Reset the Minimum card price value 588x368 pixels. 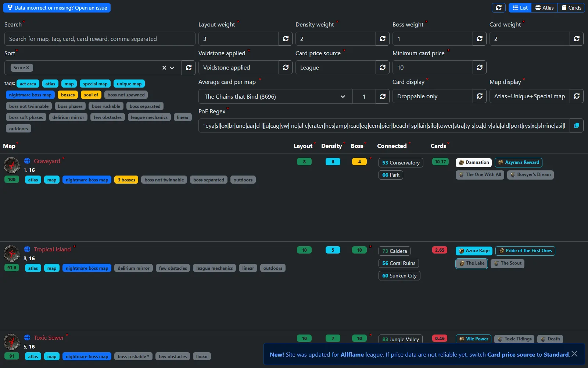480,67
